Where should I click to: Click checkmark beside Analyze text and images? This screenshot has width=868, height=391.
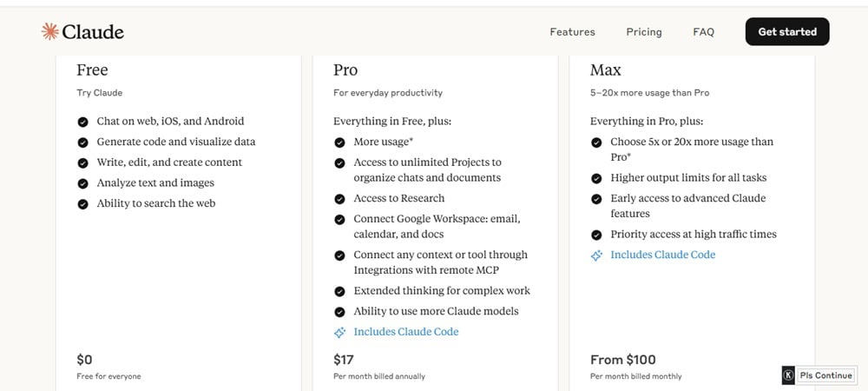(x=83, y=183)
